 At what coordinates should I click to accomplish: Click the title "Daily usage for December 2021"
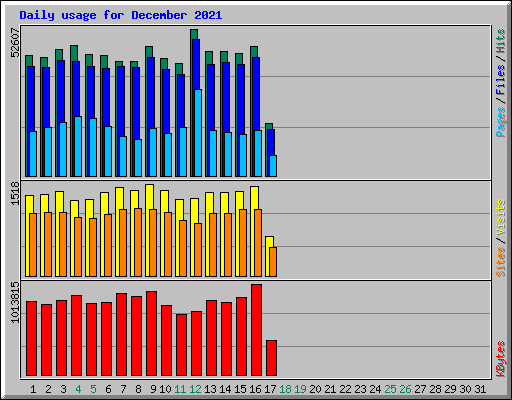coord(121,15)
